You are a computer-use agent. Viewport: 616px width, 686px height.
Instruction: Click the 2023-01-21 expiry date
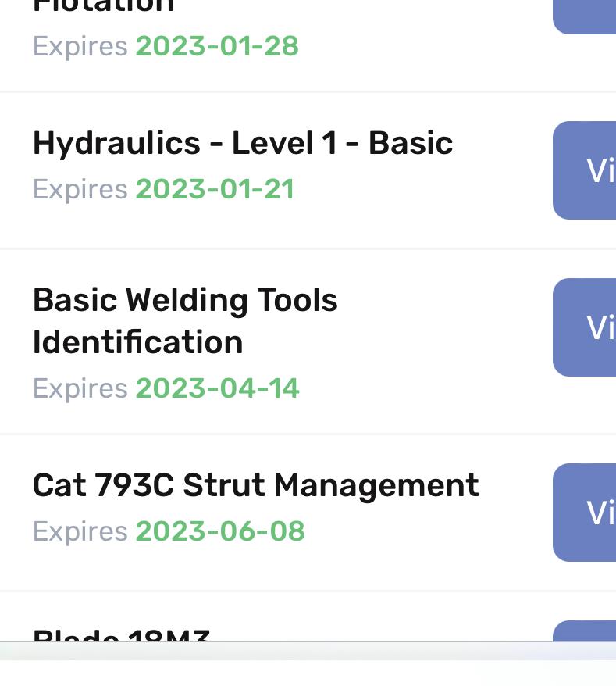(215, 189)
